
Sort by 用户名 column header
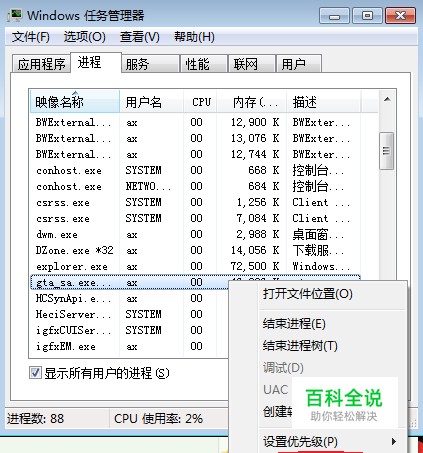point(151,102)
